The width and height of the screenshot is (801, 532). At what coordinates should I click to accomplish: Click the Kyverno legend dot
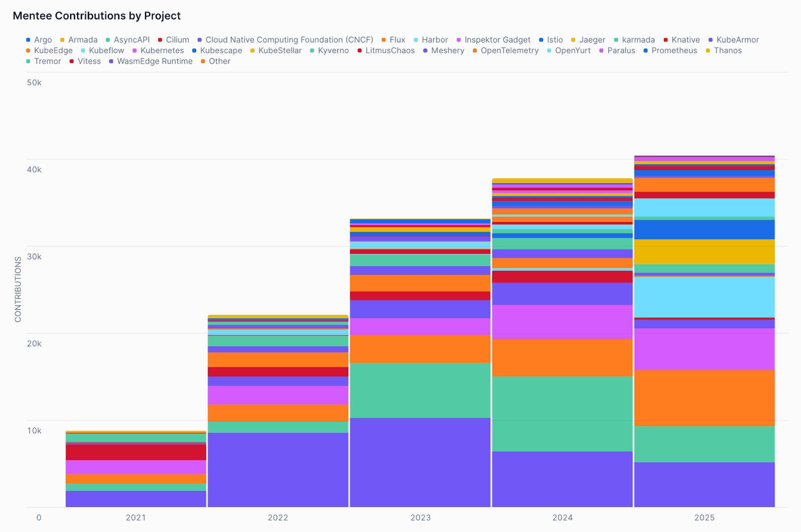pyautogui.click(x=311, y=50)
